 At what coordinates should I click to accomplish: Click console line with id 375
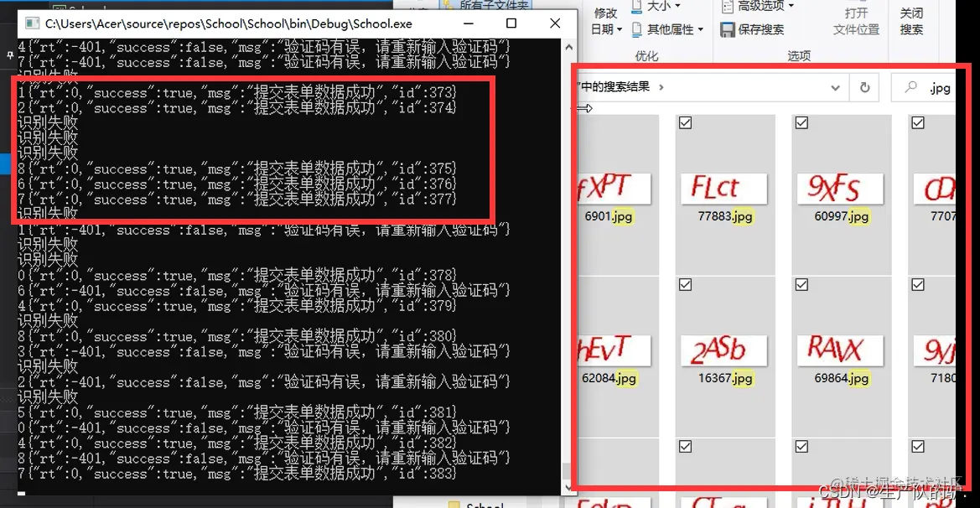pos(237,169)
